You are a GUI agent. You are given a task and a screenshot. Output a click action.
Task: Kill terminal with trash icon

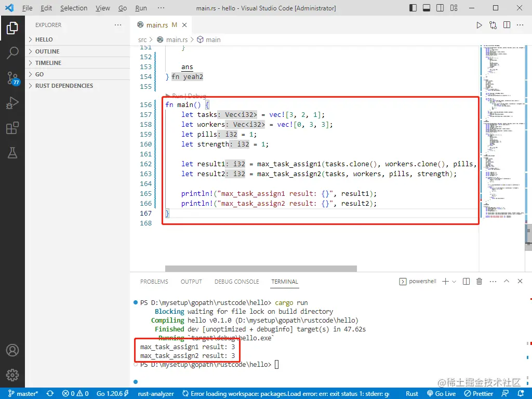coord(479,281)
